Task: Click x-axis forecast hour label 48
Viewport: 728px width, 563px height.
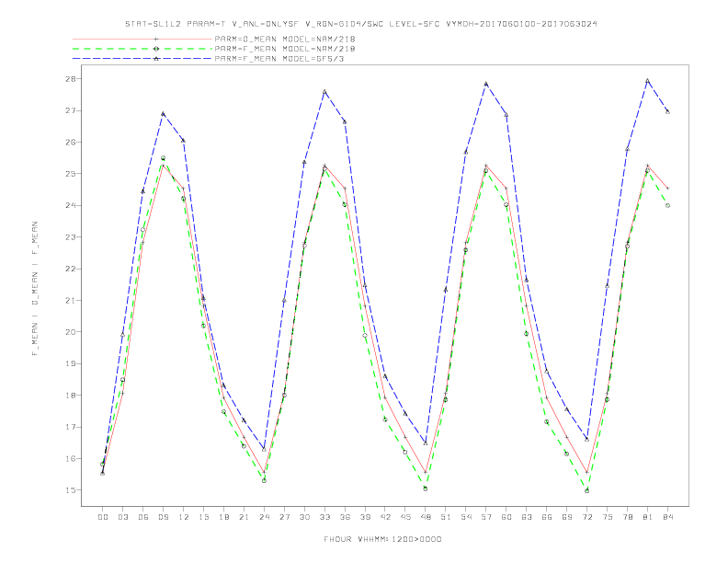Action: pyautogui.click(x=426, y=517)
